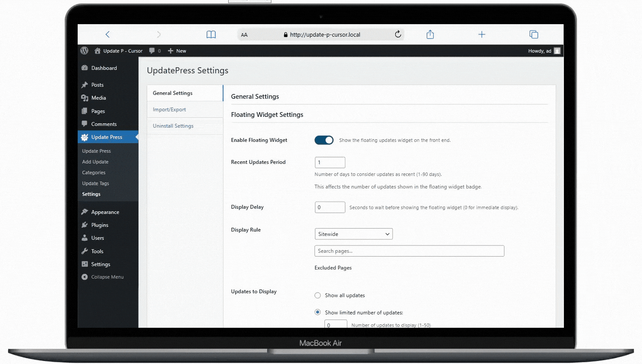Add a new tab with plus icon

482,35
